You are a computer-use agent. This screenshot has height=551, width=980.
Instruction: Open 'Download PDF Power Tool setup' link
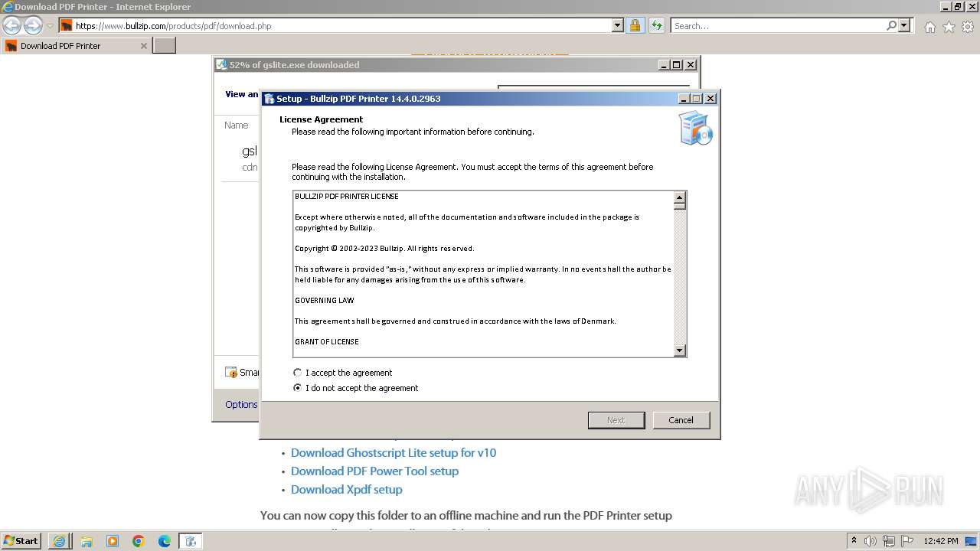(374, 471)
